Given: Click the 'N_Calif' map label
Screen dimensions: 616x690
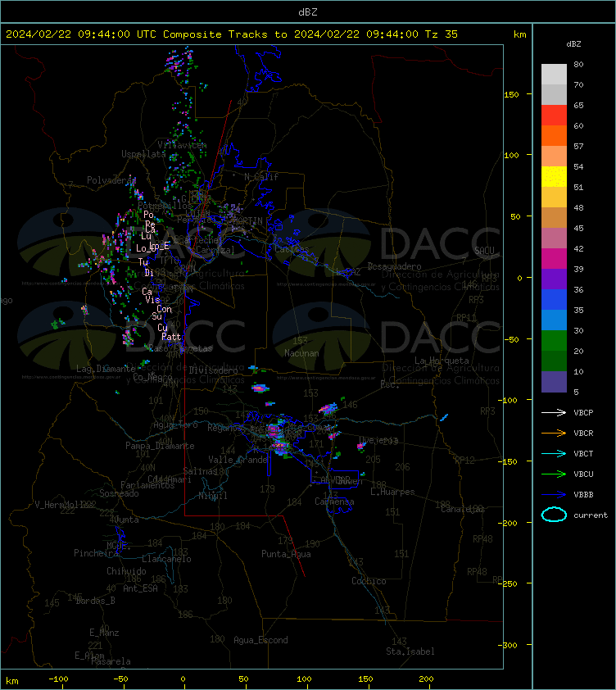Looking at the screenshot, I should point(261,177).
